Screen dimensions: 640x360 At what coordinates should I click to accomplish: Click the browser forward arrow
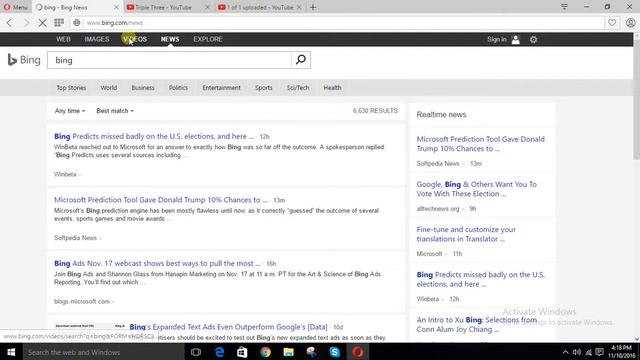pos(27,23)
